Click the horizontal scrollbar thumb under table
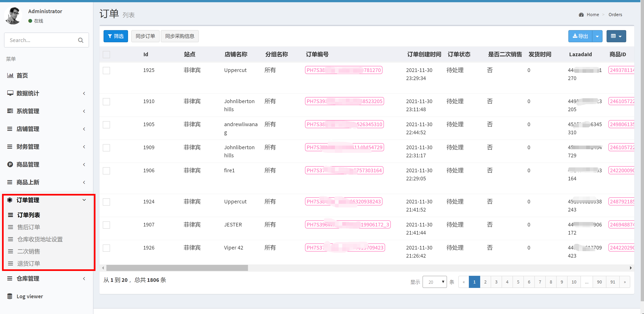The width and height of the screenshot is (644, 314). click(177, 268)
